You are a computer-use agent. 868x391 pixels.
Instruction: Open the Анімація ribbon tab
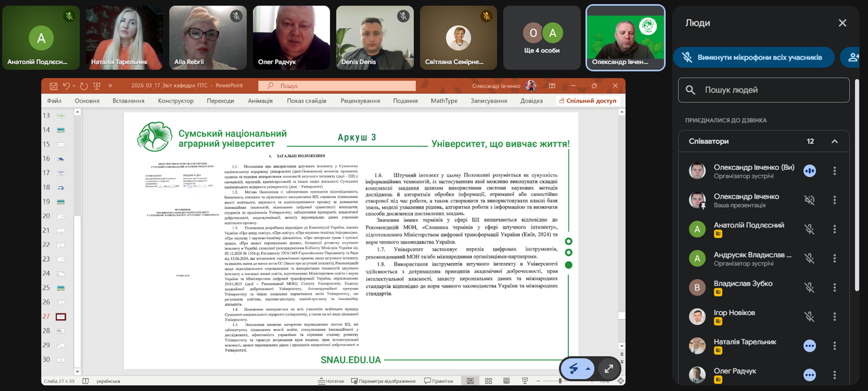click(260, 101)
